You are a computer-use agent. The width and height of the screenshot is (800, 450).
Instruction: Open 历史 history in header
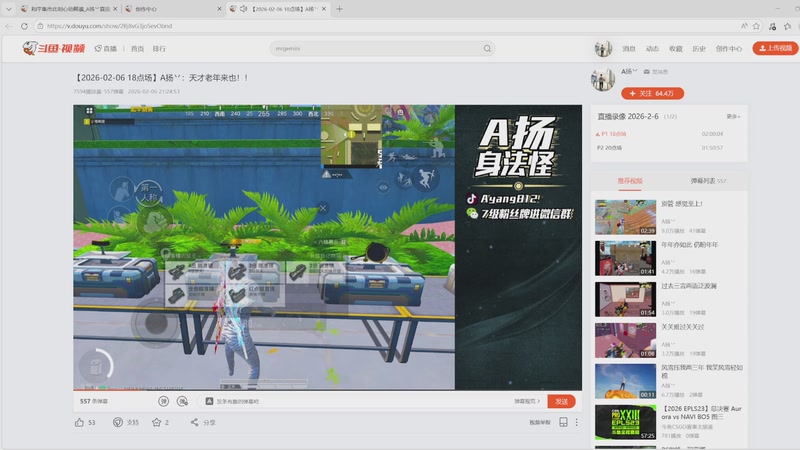coord(698,48)
